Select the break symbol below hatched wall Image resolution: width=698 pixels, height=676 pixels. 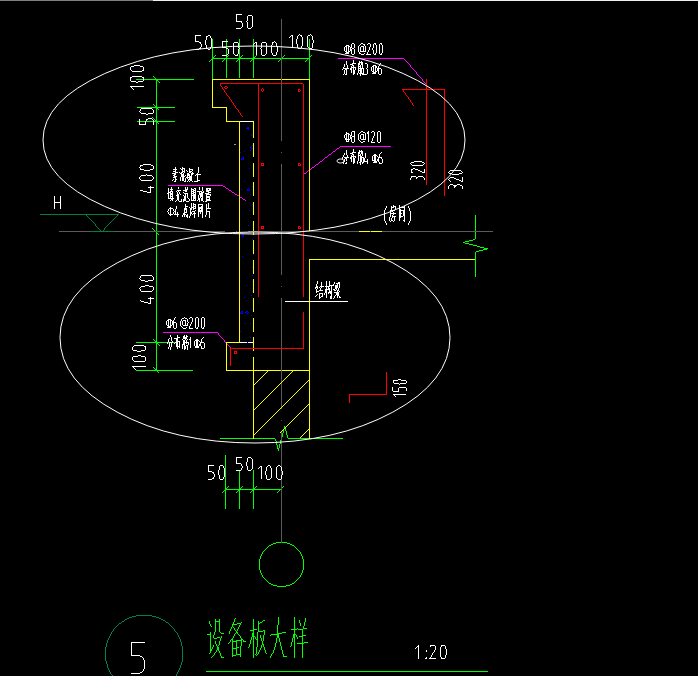click(285, 436)
